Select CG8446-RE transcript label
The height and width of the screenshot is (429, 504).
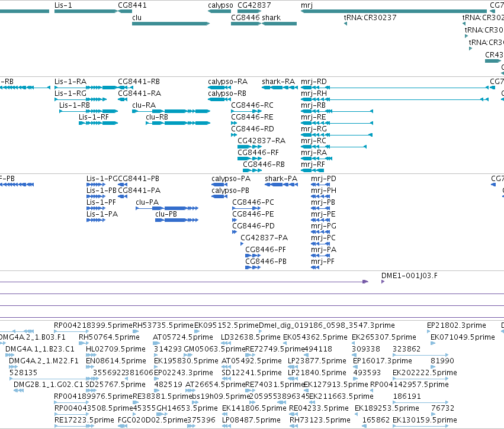[252, 117]
